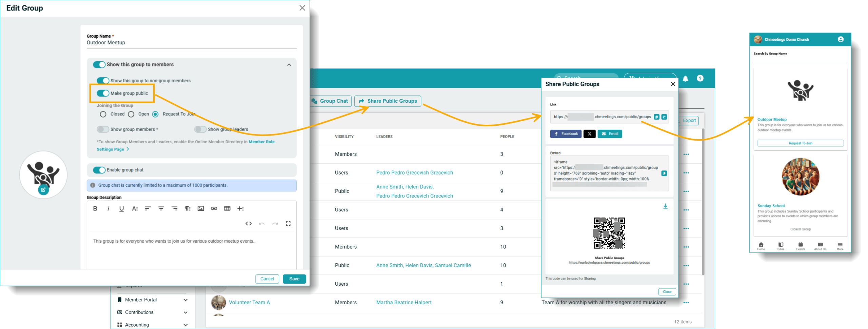Open Home in mobile preview nav
Viewport: 868px width, 329px height.
[761, 246]
